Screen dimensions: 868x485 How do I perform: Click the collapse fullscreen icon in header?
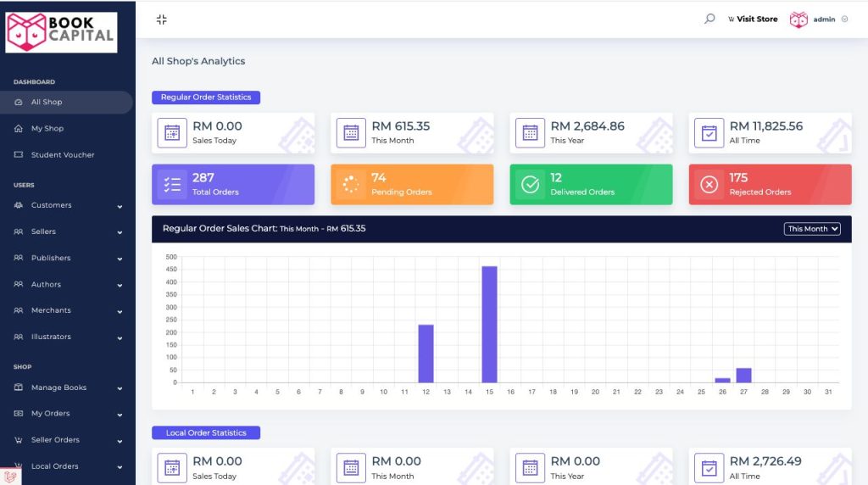coord(161,20)
